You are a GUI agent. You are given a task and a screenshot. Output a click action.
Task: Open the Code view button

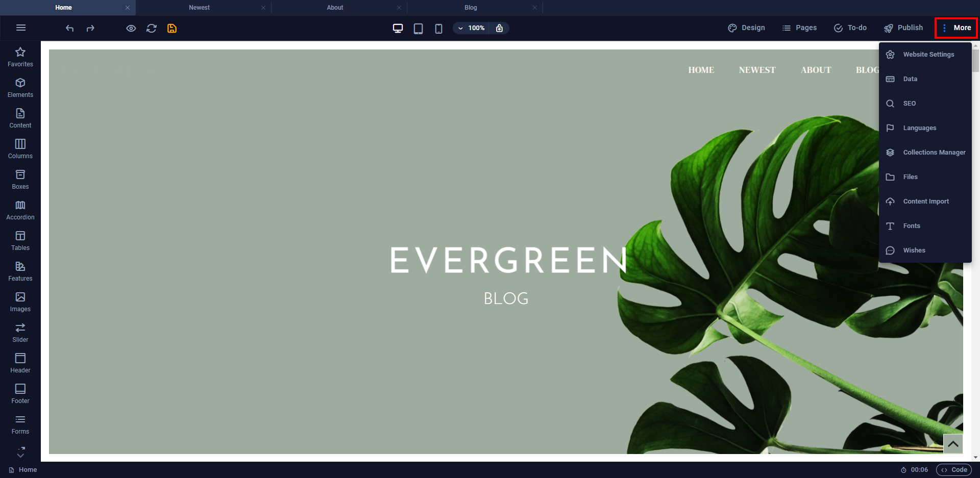click(x=954, y=470)
